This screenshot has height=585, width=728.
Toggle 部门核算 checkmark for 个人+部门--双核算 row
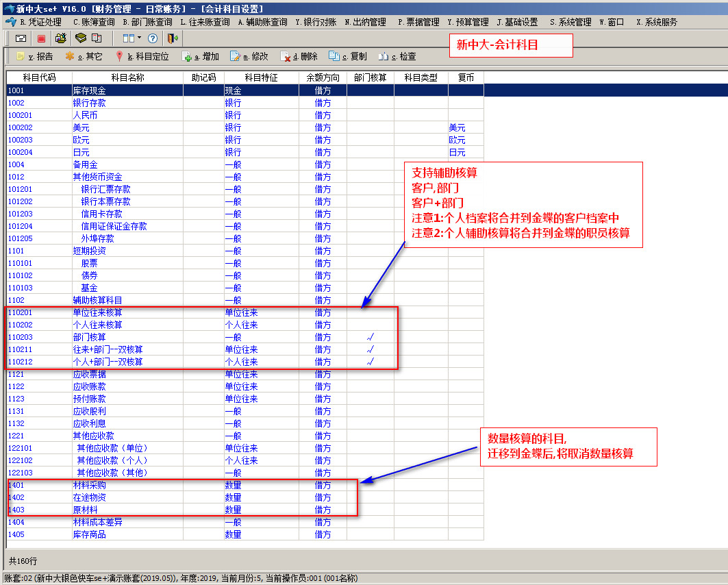point(370,362)
